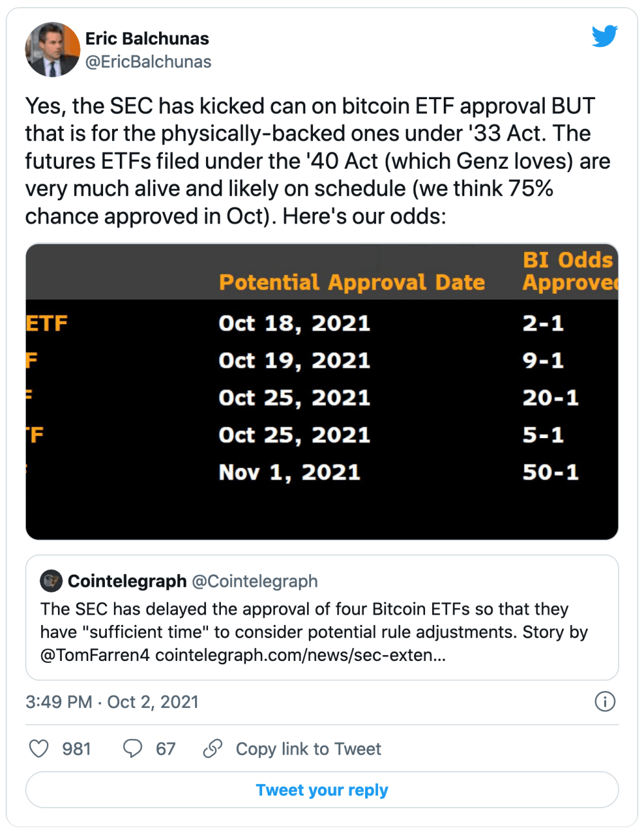Click Tweet your reply button
This screenshot has width=644, height=833.
coord(322,790)
